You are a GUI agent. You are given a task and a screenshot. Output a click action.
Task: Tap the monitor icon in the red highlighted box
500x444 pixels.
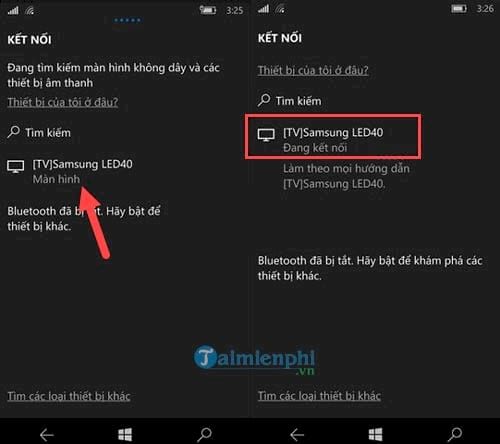pyautogui.click(x=266, y=135)
